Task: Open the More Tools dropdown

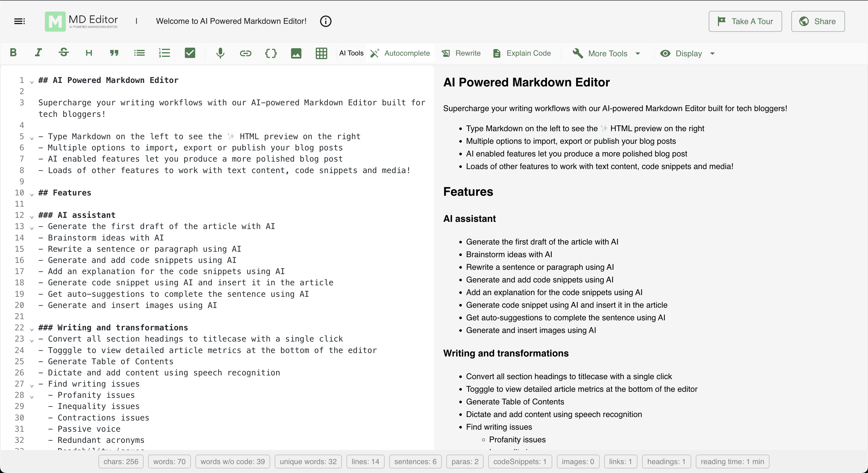Action: click(606, 53)
